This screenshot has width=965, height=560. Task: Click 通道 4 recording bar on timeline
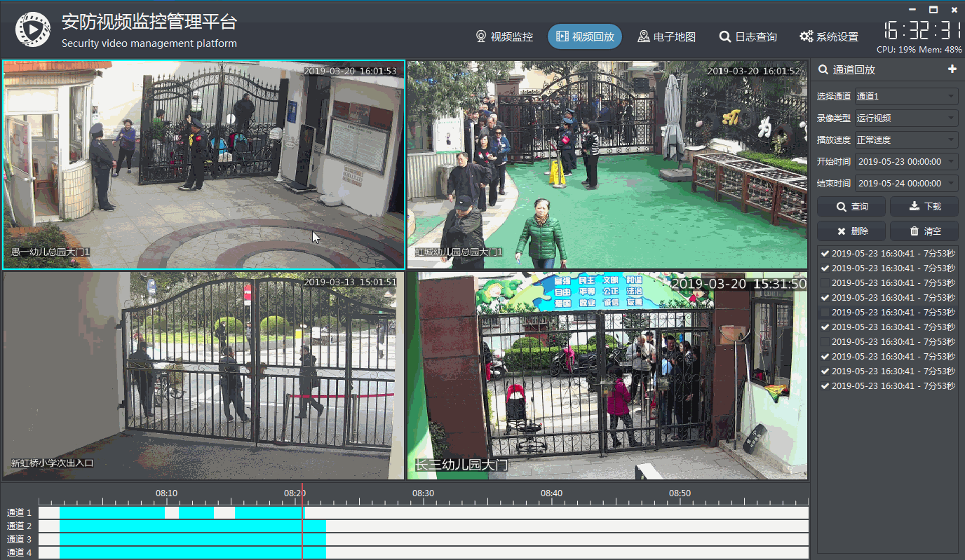click(193, 552)
